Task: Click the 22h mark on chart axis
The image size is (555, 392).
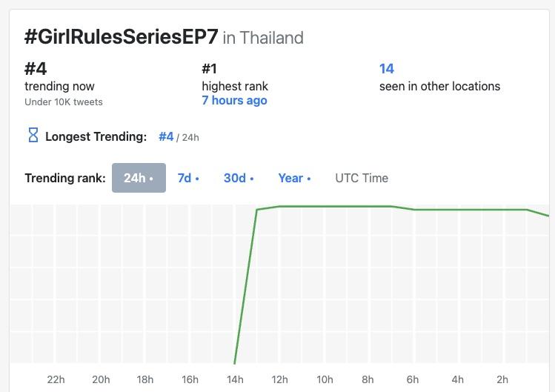Action: (x=56, y=379)
